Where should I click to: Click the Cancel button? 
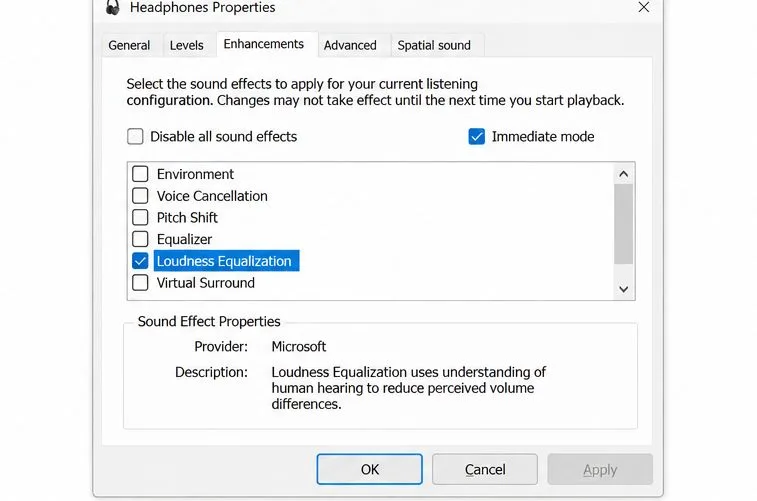click(x=485, y=469)
